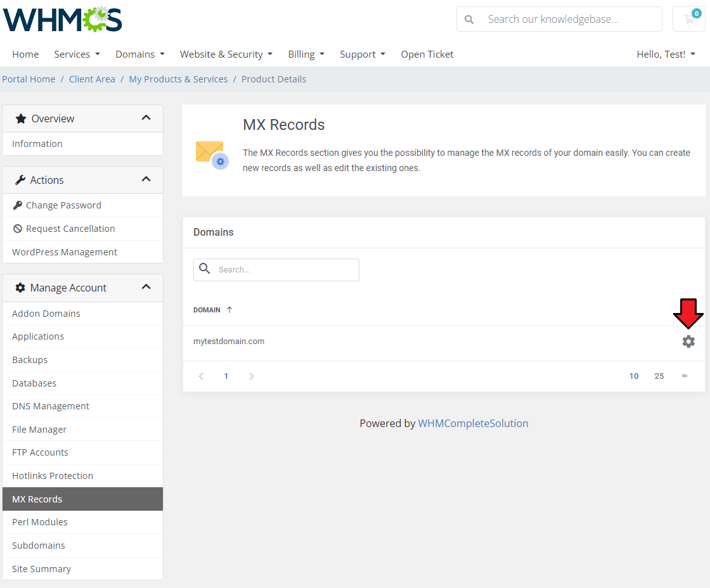The width and height of the screenshot is (710, 588).
Task: Go to previous page arrow
Action: (202, 376)
